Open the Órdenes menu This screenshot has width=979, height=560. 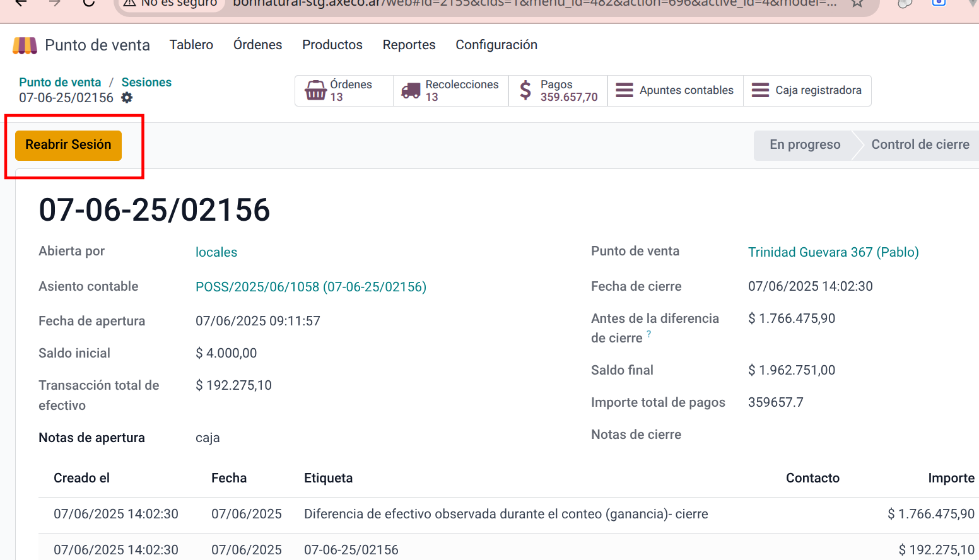click(x=257, y=45)
